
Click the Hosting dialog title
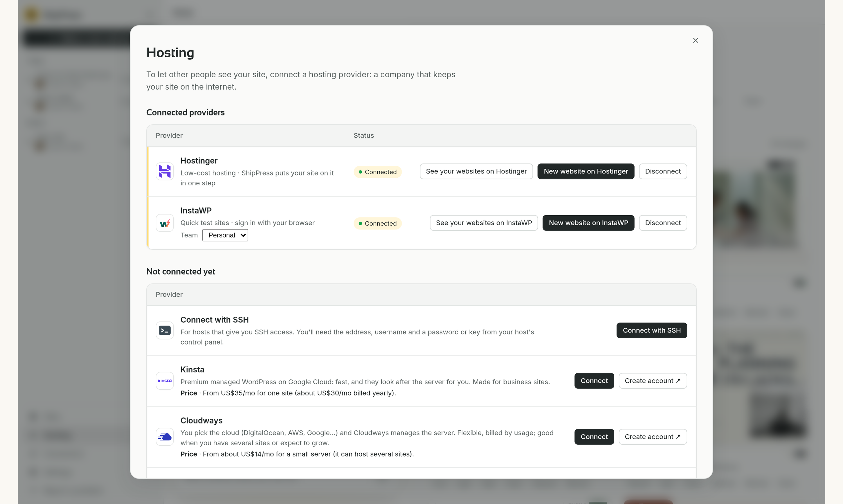coord(170,53)
